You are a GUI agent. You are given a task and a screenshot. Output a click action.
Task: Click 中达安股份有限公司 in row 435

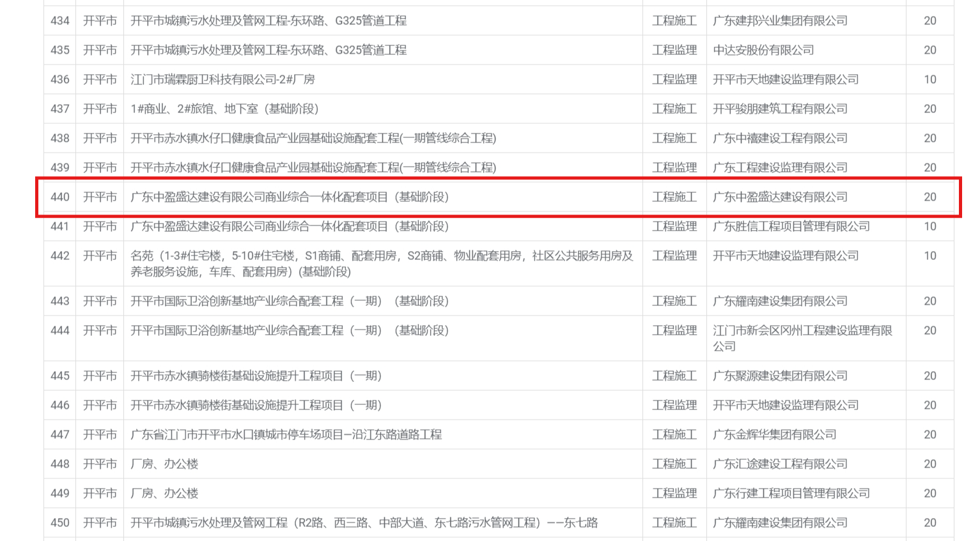[x=763, y=50]
